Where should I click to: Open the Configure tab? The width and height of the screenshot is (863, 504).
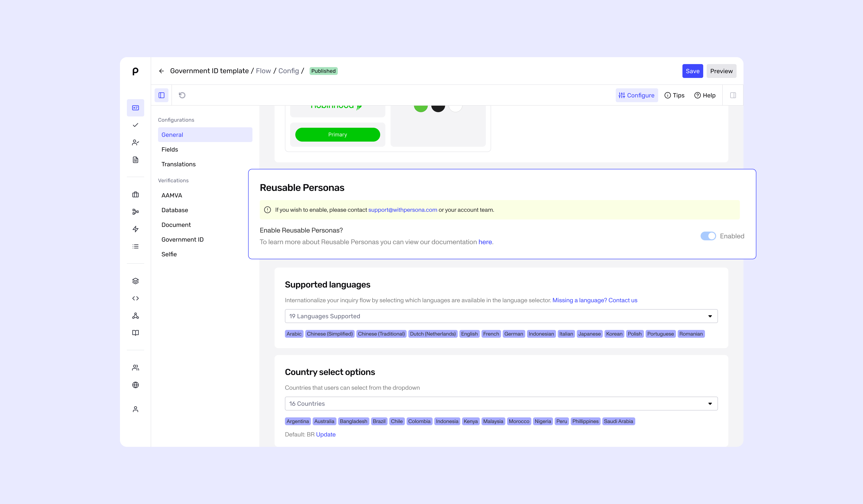[x=637, y=95]
